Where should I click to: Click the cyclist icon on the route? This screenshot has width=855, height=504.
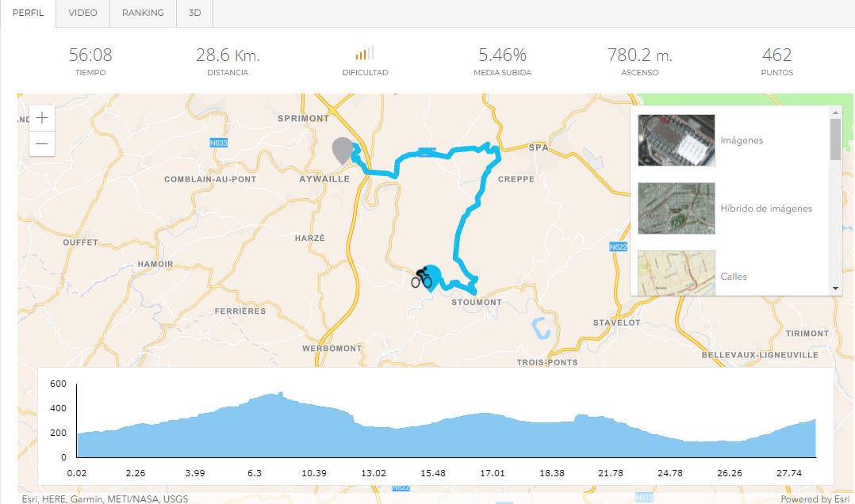click(x=421, y=278)
